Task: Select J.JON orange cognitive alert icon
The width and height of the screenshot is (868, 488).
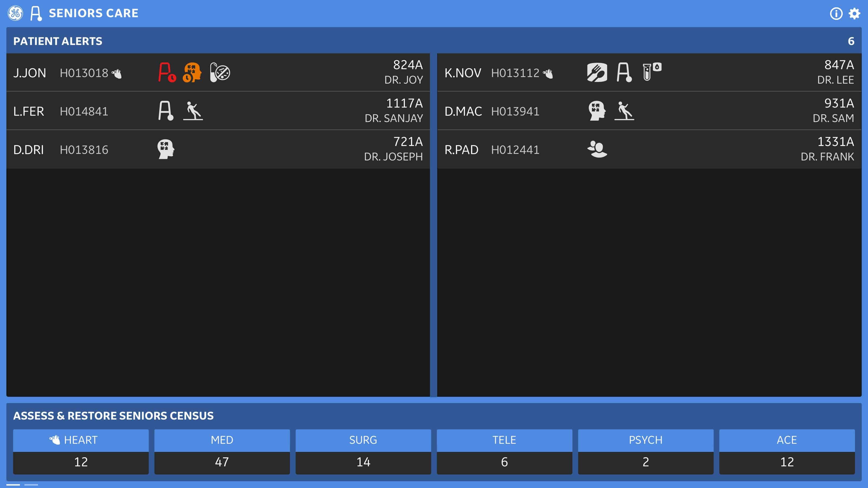Action: coord(192,72)
